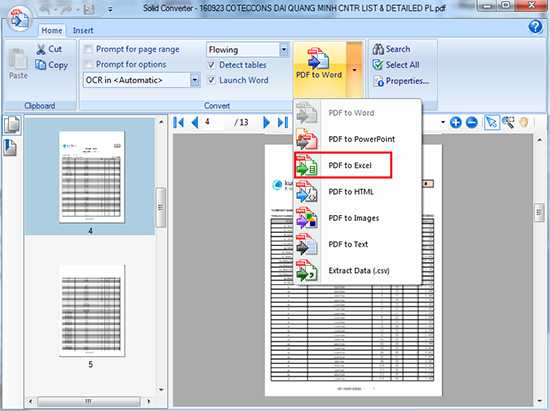Click the zoom out minus icon
Screen dimensions: 550x411
pyautogui.click(x=472, y=122)
